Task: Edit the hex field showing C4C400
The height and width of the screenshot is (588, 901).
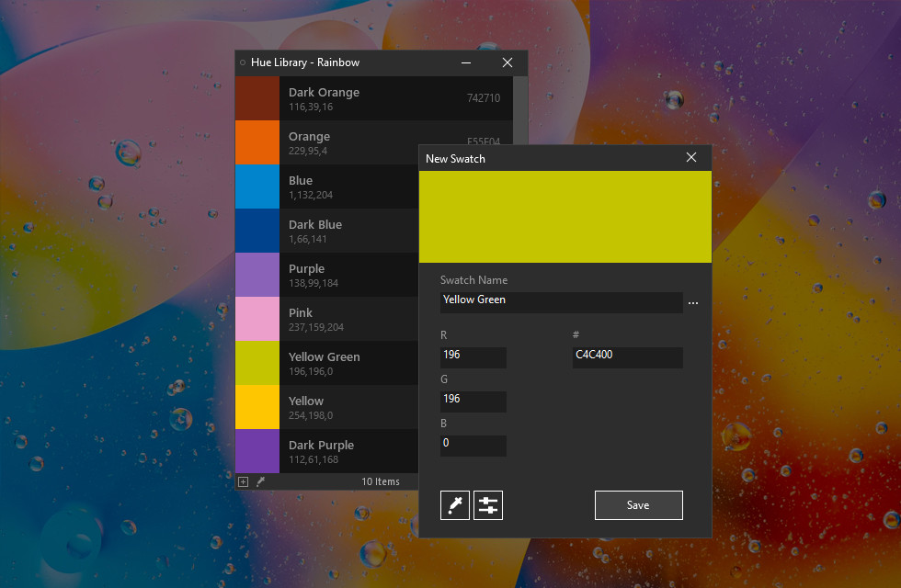Action: 627,357
